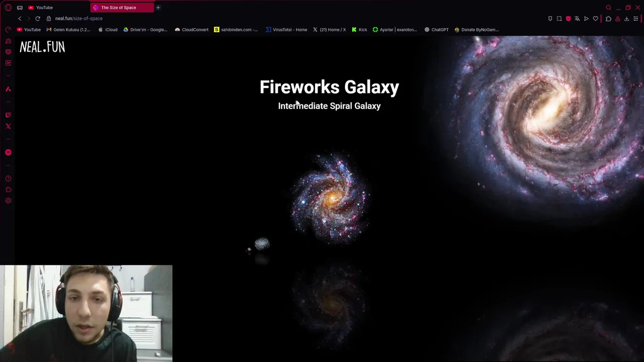Reload the page
Image resolution: width=644 pixels, height=362 pixels.
(38, 19)
